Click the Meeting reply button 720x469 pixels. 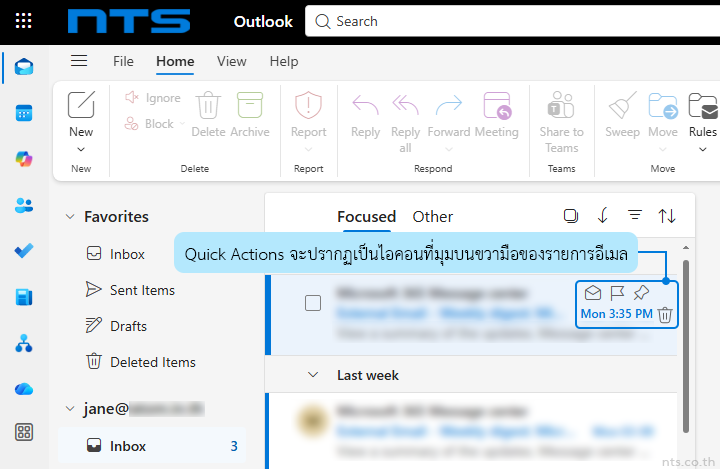497,116
